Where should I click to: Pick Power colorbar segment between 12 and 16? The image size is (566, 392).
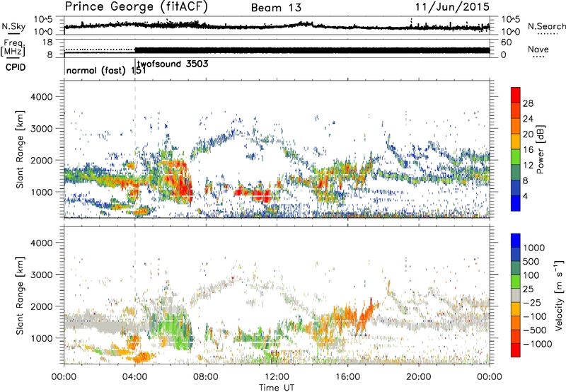coord(516,157)
